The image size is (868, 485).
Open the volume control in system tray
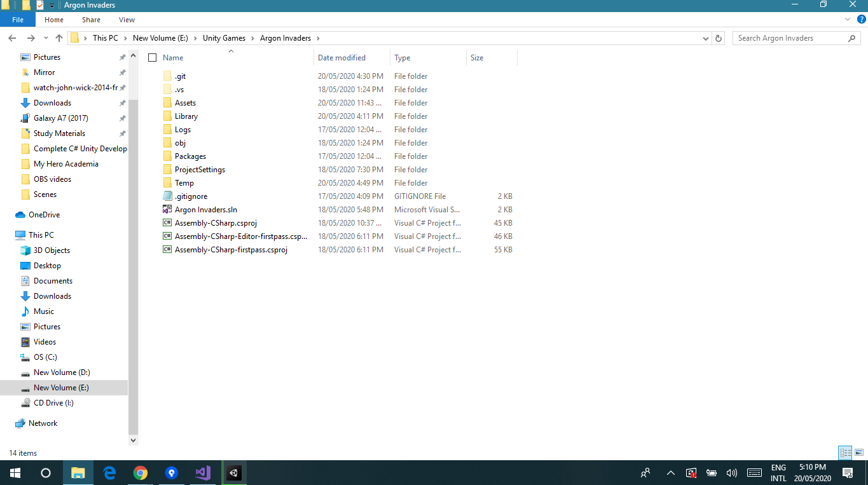click(731, 473)
